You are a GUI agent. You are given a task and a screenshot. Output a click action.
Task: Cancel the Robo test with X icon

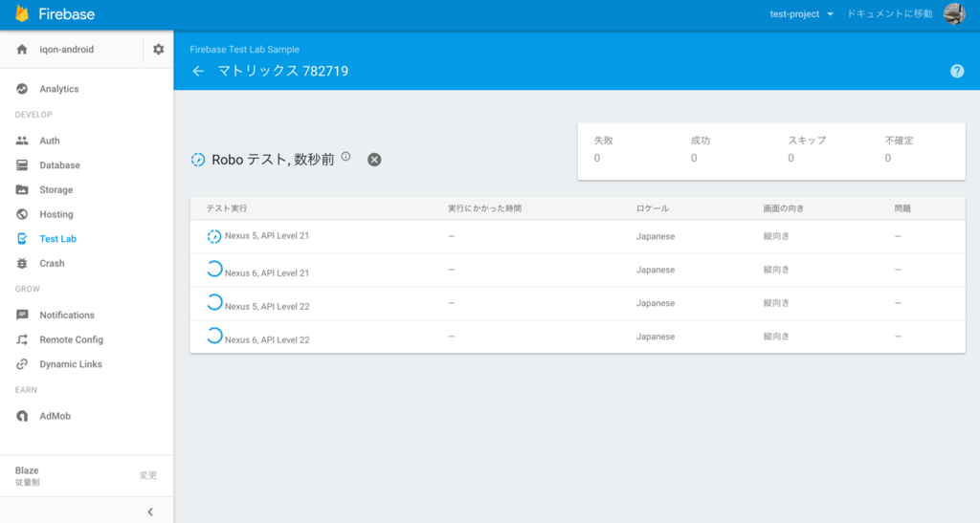pyautogui.click(x=374, y=160)
